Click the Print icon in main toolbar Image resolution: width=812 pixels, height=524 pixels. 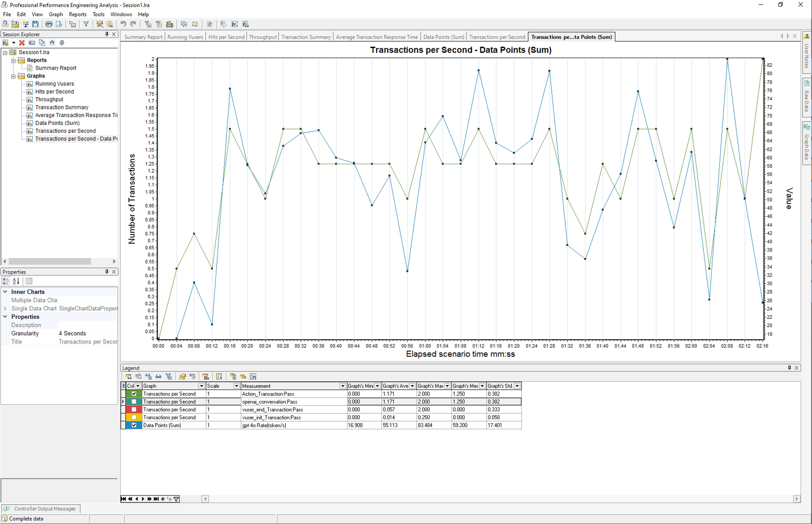click(49, 24)
